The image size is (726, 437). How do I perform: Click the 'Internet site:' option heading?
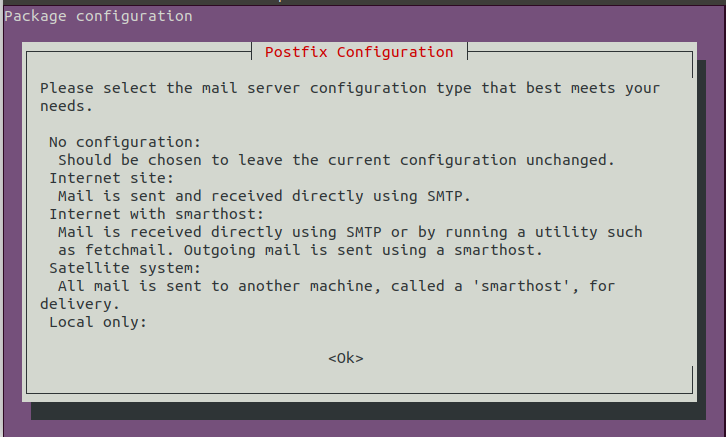[x=112, y=178]
